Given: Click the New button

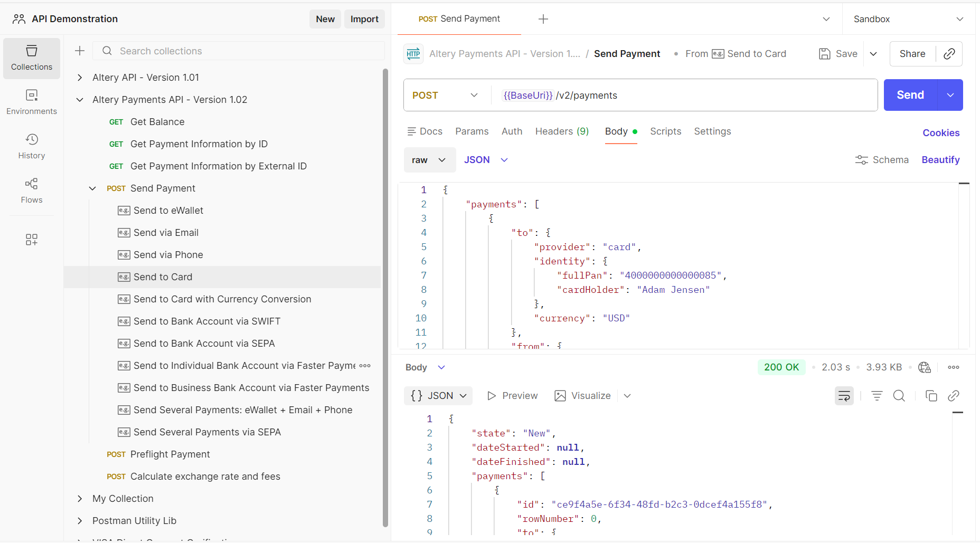Looking at the screenshot, I should 325,19.
